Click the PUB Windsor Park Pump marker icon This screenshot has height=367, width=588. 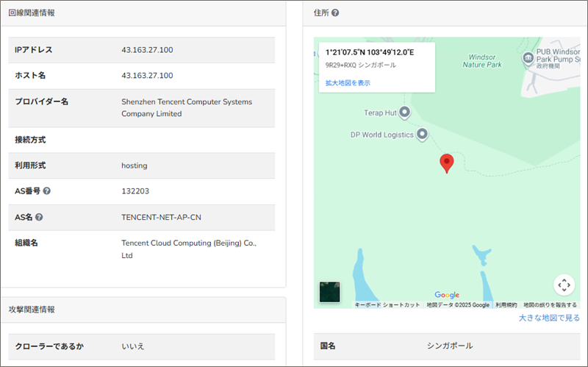[527, 58]
